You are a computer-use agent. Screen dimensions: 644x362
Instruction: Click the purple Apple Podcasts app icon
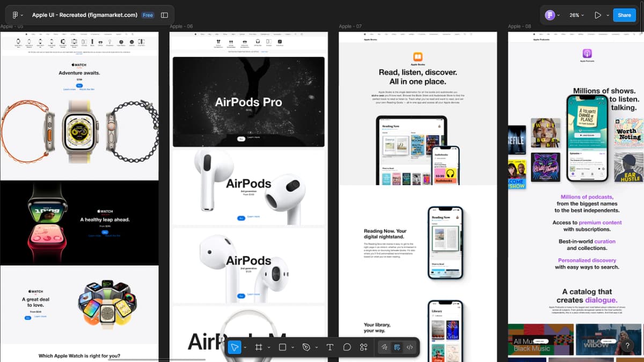587,54
